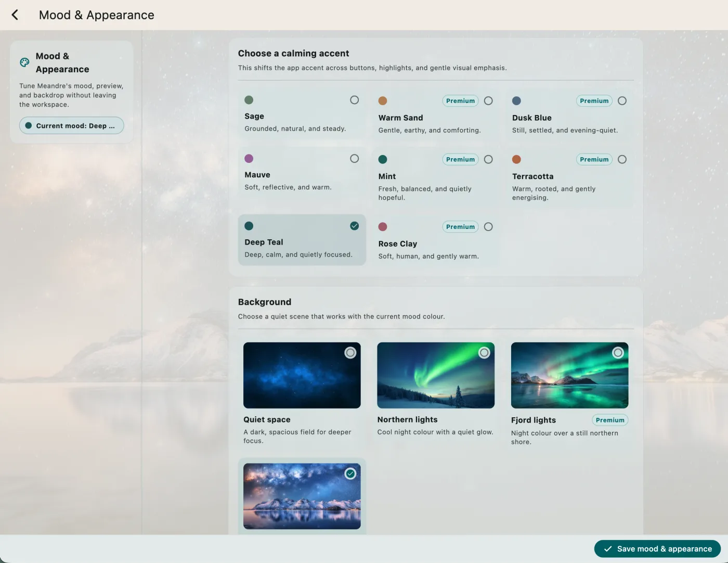Click the Dusk Blue color dot

tap(516, 101)
